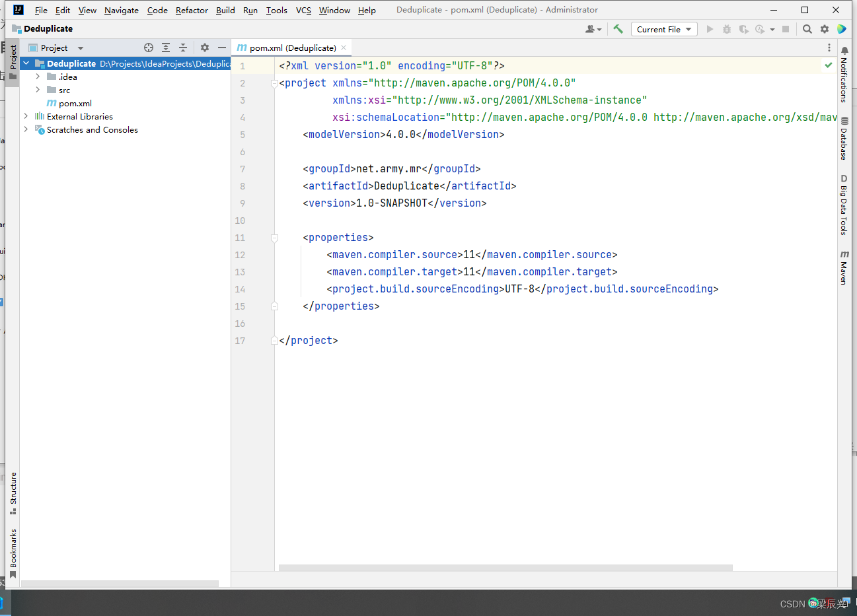The image size is (857, 616).
Task: Toggle the Bookmarks tool window tab
Action: tap(13, 553)
